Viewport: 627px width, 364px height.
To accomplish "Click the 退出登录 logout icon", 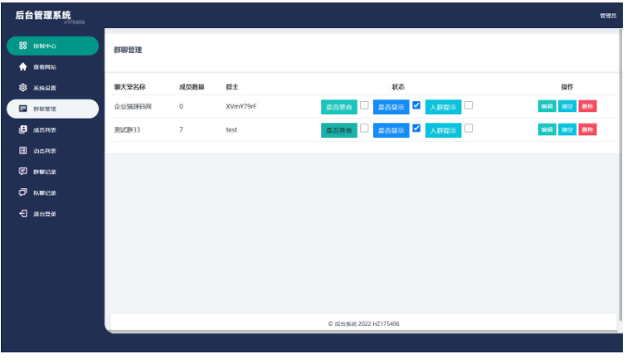I will pyautogui.click(x=23, y=213).
